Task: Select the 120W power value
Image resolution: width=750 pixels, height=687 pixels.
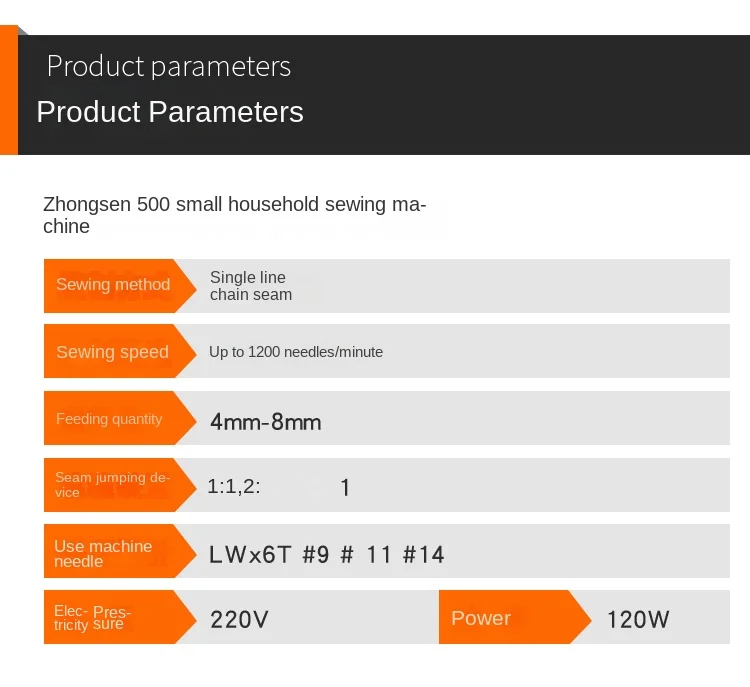Action: pyautogui.click(x=638, y=620)
